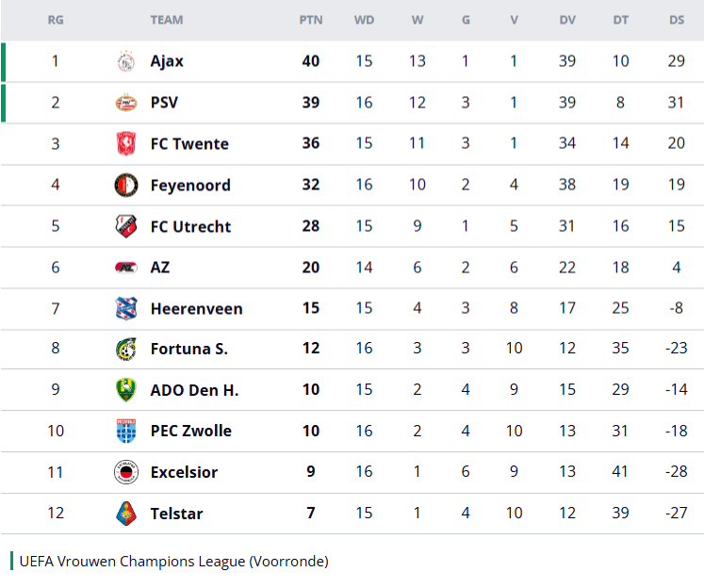The height and width of the screenshot is (588, 704).
Task: Click the PSV club crest
Action: 125,103
